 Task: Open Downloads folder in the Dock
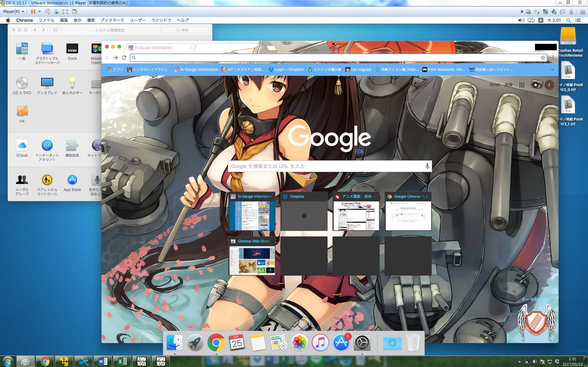(392, 342)
